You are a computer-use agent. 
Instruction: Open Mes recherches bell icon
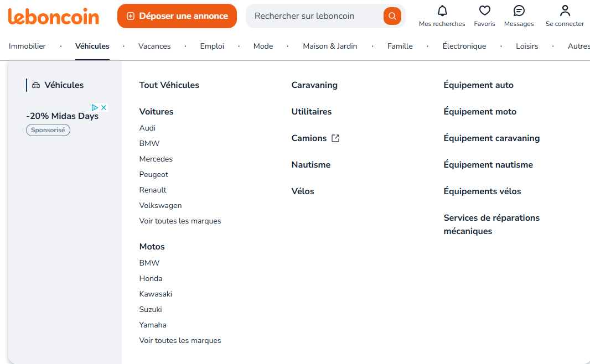point(442,11)
